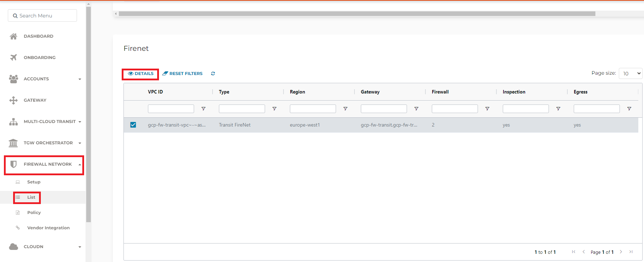The height and width of the screenshot is (262, 644).
Task: Uncheck the gcp-fw-transit-vpc row checkbox
Action: 133,125
